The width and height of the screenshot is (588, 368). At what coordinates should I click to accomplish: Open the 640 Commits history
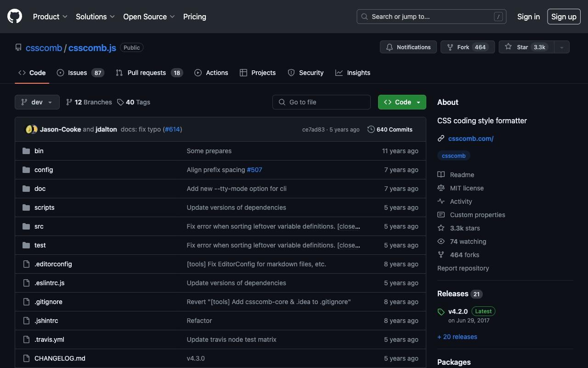click(390, 129)
